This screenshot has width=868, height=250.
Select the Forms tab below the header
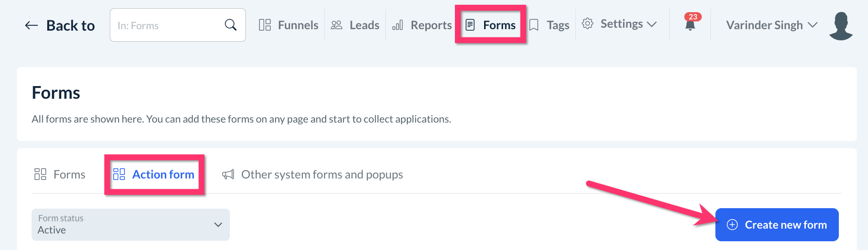(60, 174)
